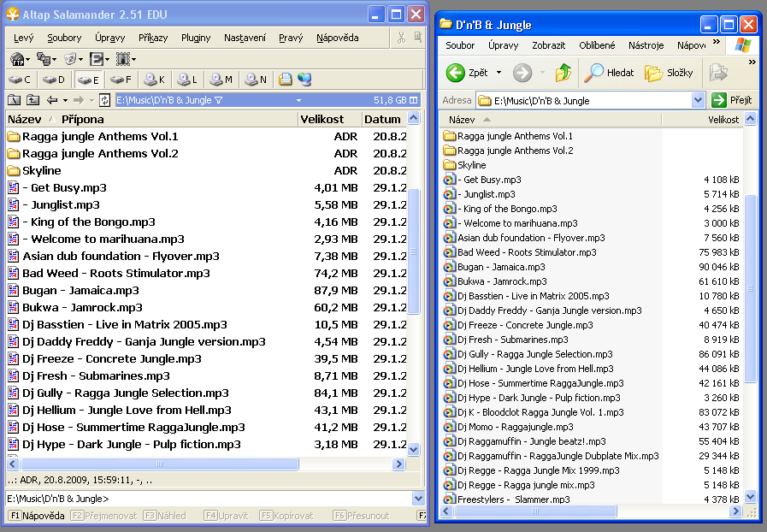Open the Nastavení menu
This screenshot has height=532, width=767.
[x=245, y=38]
